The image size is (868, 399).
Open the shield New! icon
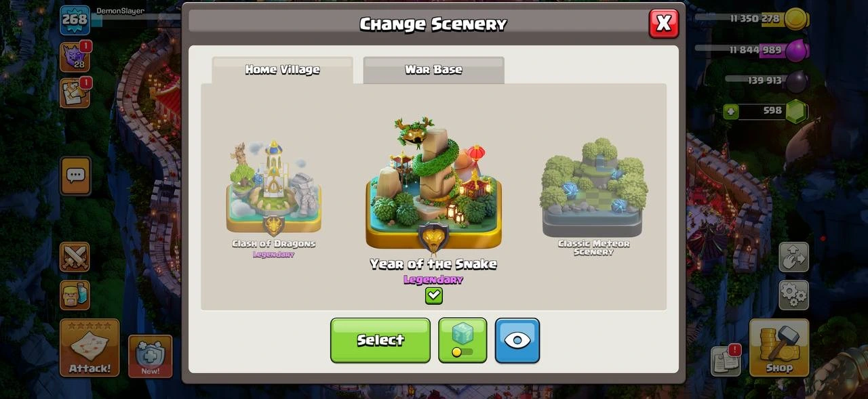pyautogui.click(x=150, y=356)
